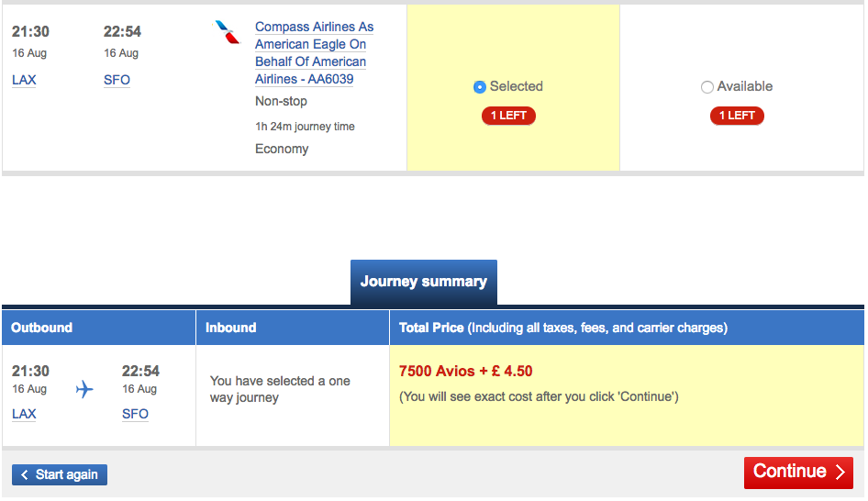
Task: Choose the 'Available' fare radio button
Action: (707, 87)
